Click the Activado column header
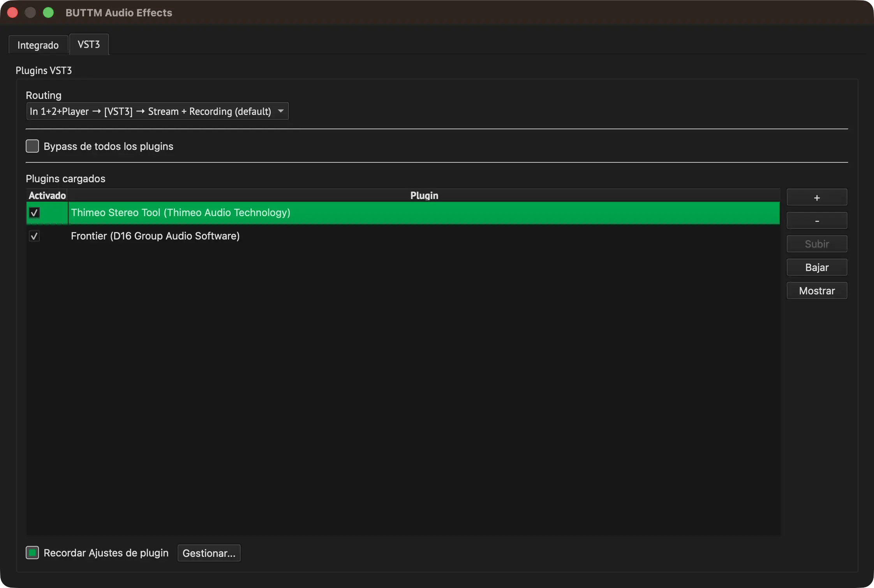The width and height of the screenshot is (874, 588). click(x=47, y=195)
